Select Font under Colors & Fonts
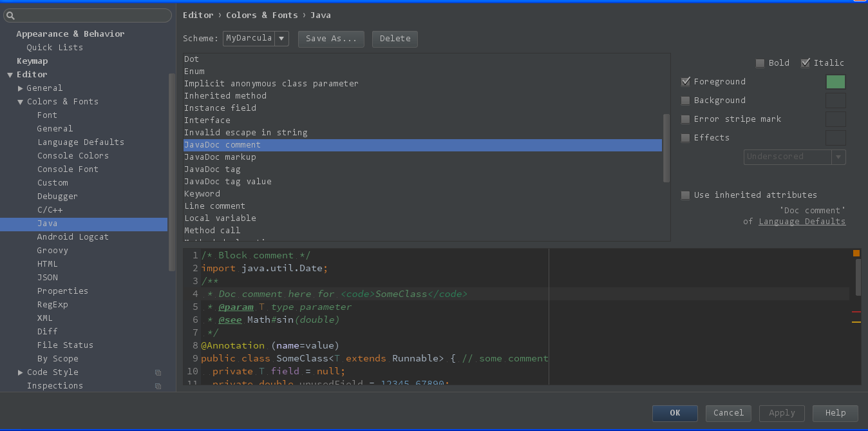Screen dimensions: 868x431 pos(47,115)
